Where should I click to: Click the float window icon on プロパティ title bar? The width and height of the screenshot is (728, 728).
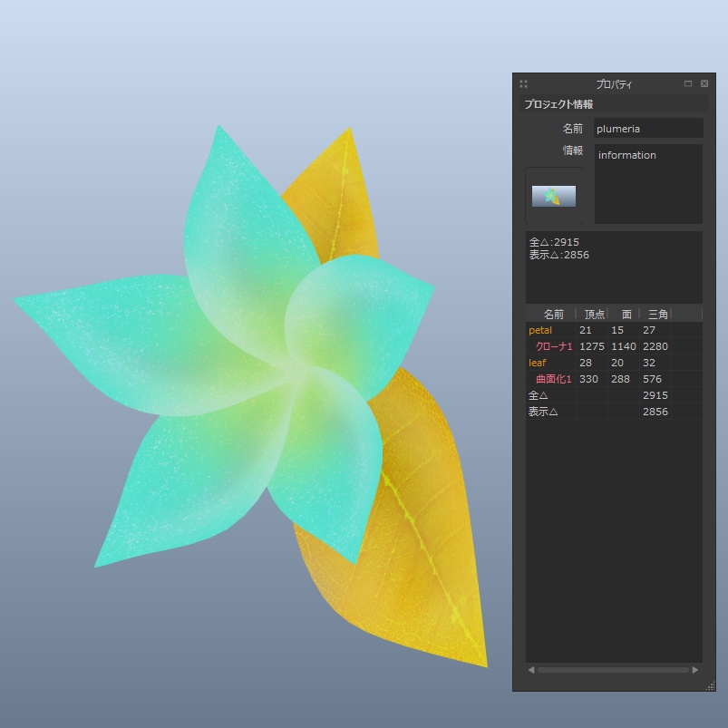pyautogui.click(x=688, y=83)
